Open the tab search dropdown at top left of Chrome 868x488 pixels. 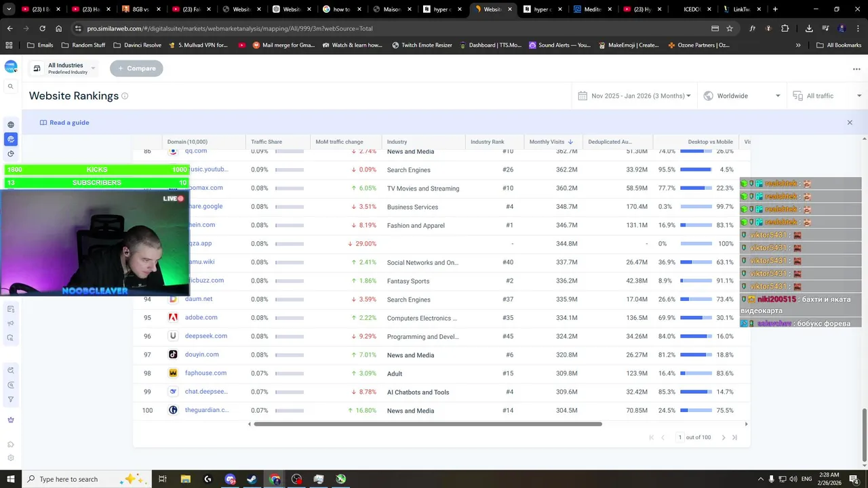pos(9,9)
